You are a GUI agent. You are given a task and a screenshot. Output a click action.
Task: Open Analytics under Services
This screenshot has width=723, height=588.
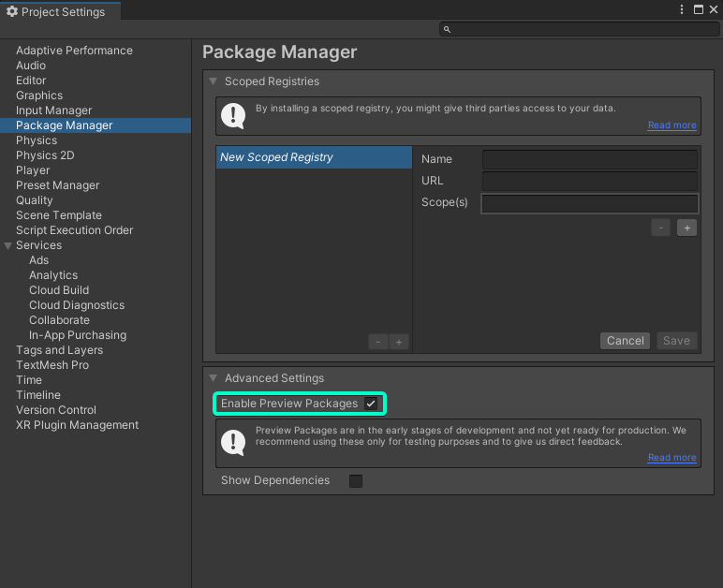(53, 275)
